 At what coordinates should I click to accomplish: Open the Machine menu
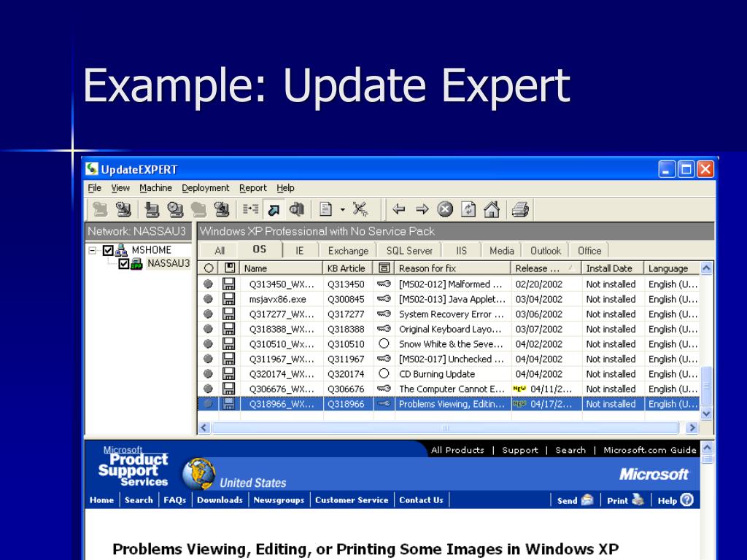(155, 188)
